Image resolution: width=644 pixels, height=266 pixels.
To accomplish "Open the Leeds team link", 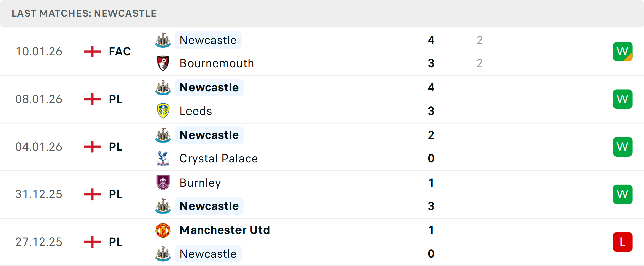I will 196,111.
